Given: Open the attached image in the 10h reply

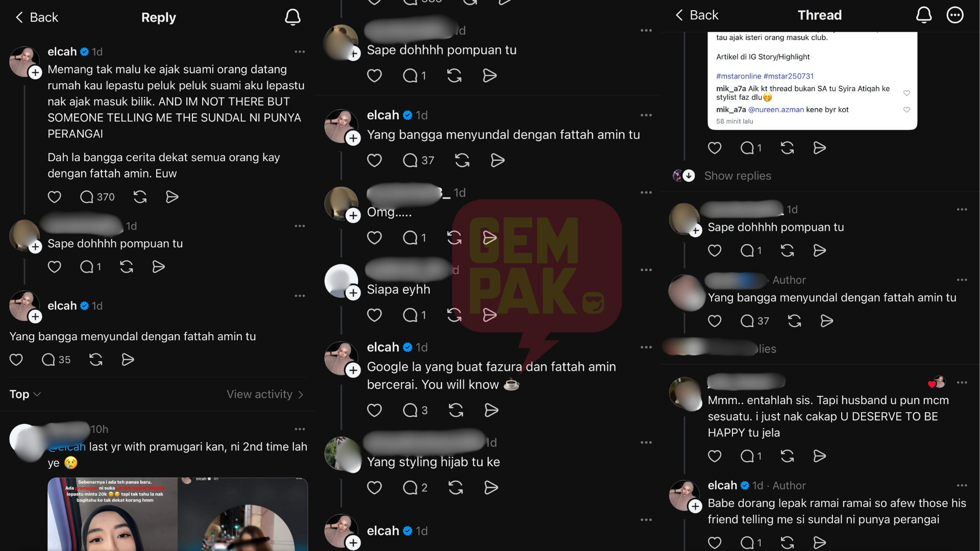Looking at the screenshot, I should [x=178, y=514].
